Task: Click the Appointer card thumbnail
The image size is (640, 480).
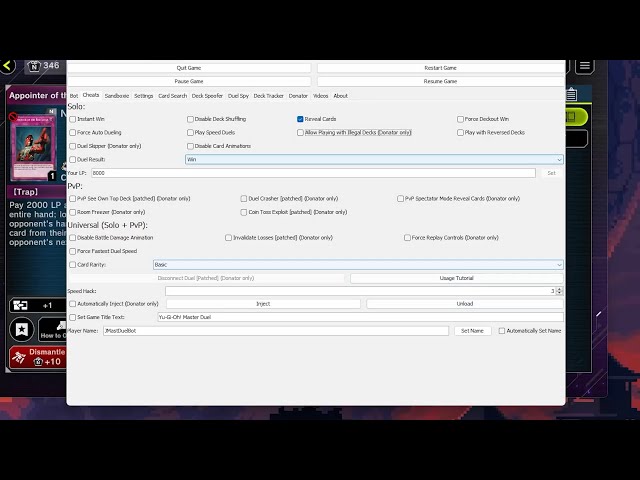Action: point(33,147)
